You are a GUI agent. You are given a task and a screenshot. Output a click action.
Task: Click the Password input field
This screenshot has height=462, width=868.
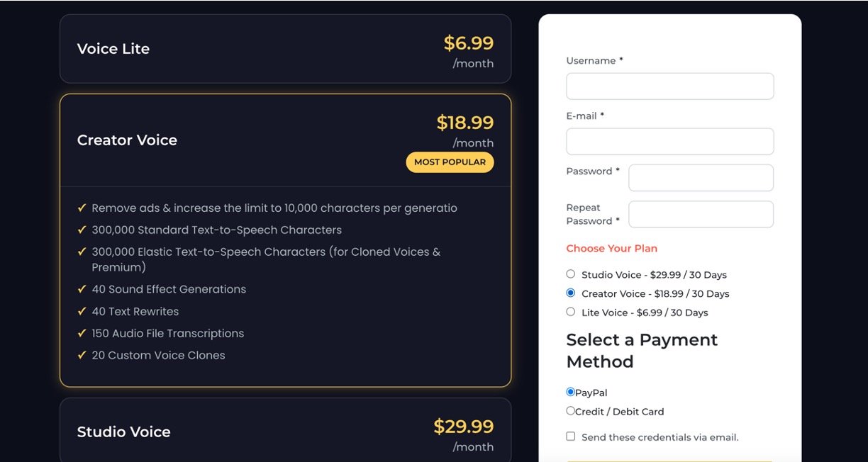point(701,178)
